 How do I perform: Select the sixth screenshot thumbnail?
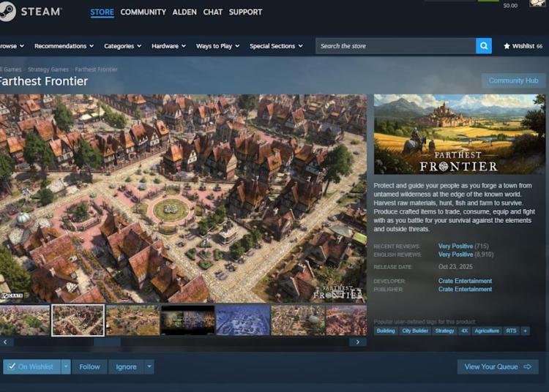pos(298,320)
